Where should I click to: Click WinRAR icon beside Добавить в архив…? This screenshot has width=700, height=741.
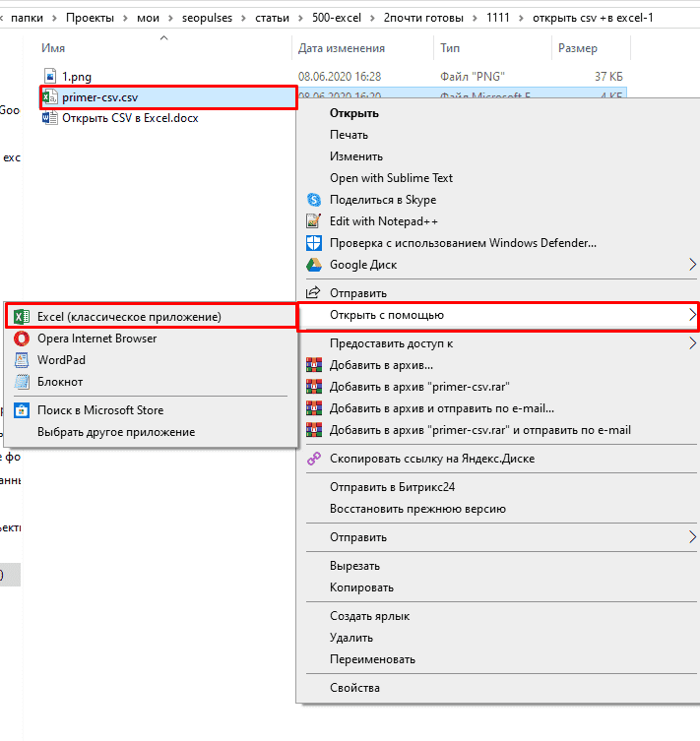click(314, 365)
